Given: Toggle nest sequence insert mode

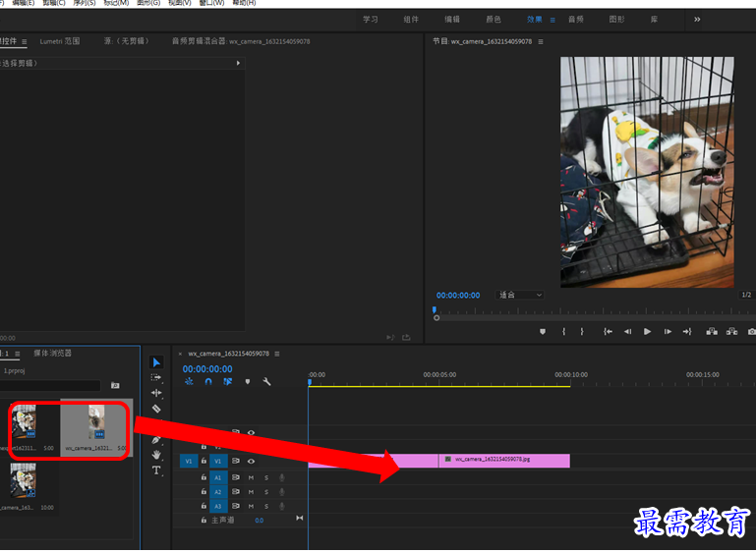Looking at the screenshot, I should 189,381.
